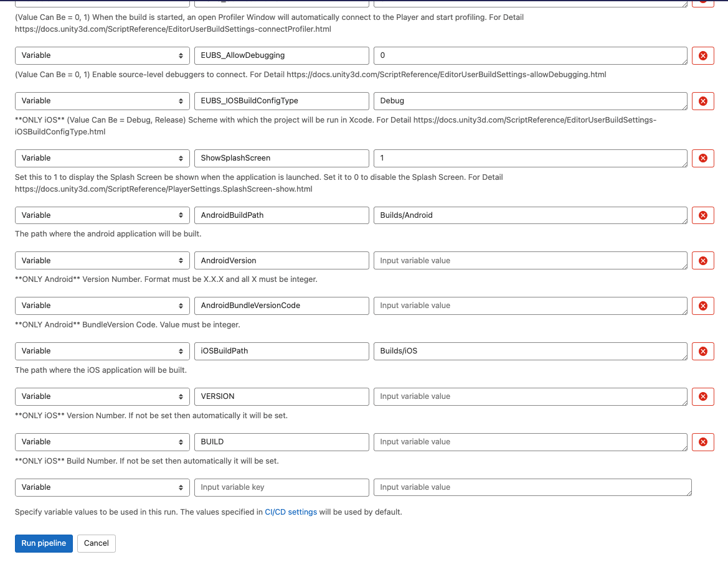Delete the ShowSplashScreen variable row
728x580 pixels.
(x=702, y=158)
